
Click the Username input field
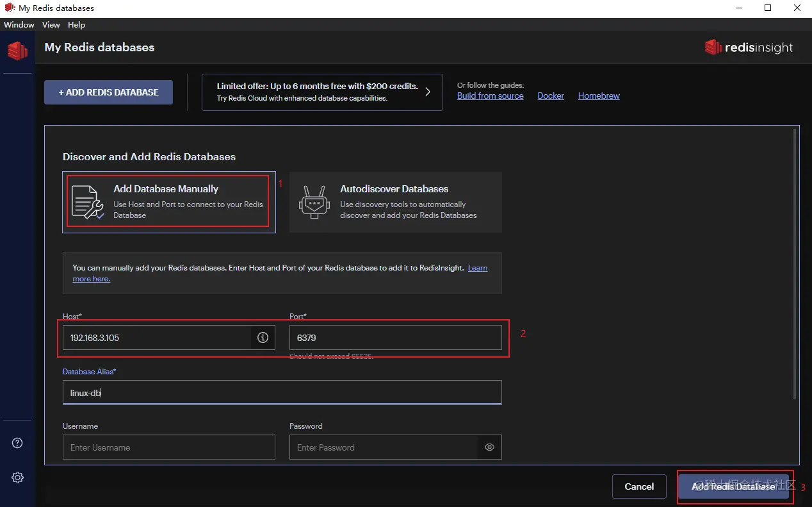click(x=169, y=447)
